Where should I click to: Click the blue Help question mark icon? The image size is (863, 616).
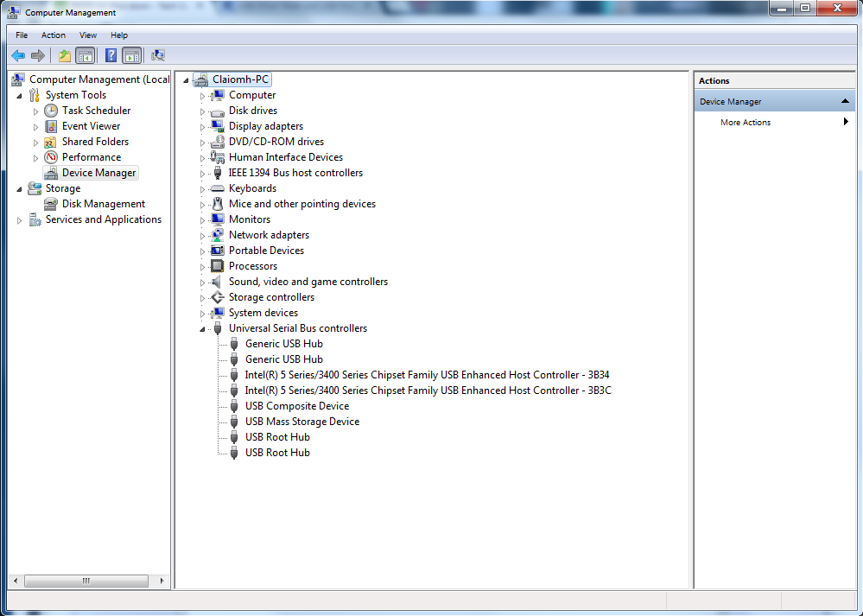click(x=111, y=55)
